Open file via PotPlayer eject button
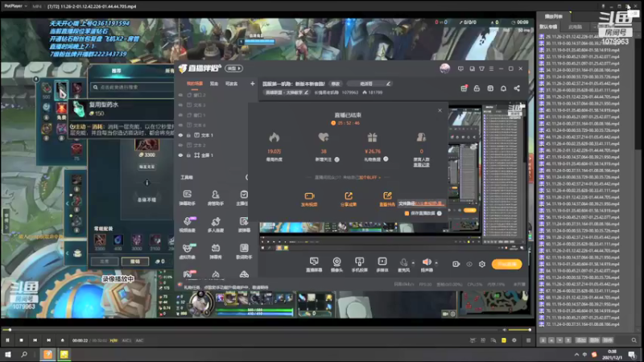Screen dimensions: 644x362 63,340
